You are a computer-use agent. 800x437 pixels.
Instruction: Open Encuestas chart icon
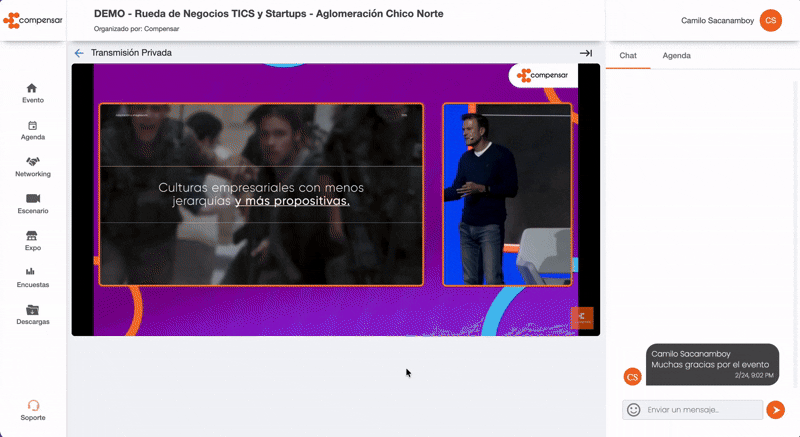pyautogui.click(x=30, y=271)
